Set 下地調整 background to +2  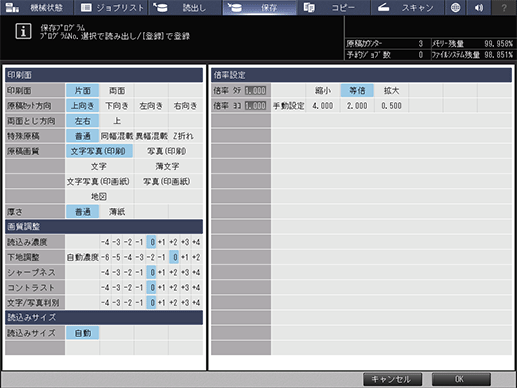[x=196, y=257]
